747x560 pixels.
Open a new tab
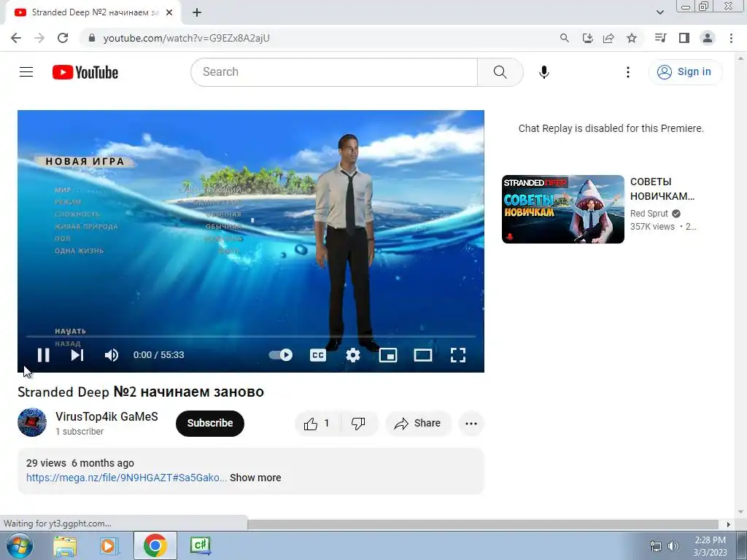pyautogui.click(x=197, y=13)
